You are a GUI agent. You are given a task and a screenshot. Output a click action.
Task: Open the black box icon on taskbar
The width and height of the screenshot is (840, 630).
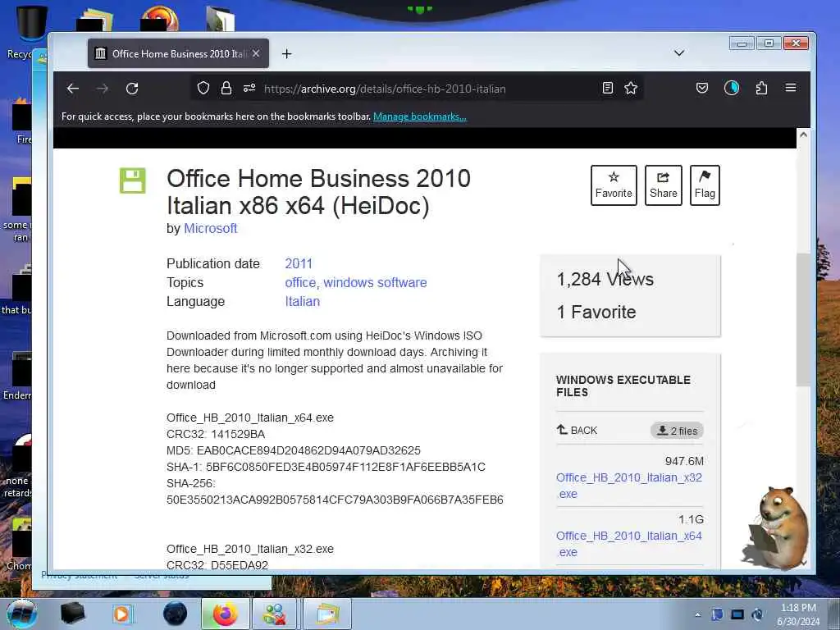coord(72,614)
